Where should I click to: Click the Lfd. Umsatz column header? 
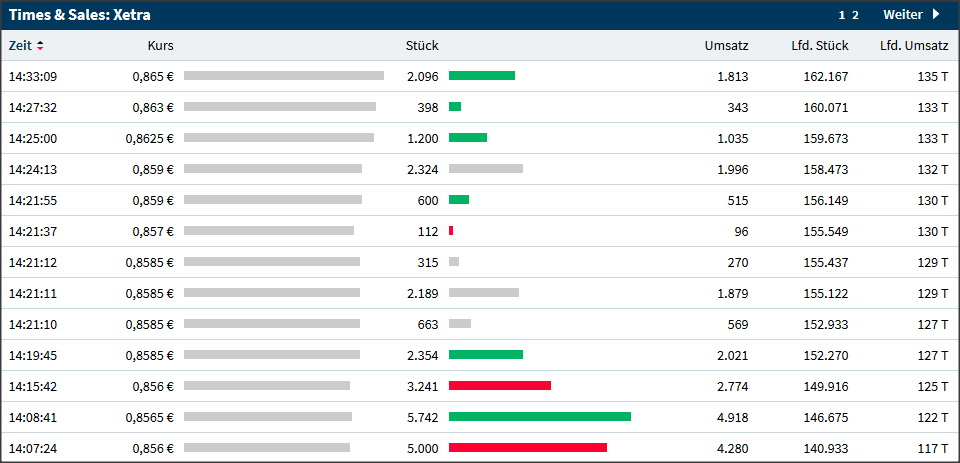pyautogui.click(x=914, y=46)
